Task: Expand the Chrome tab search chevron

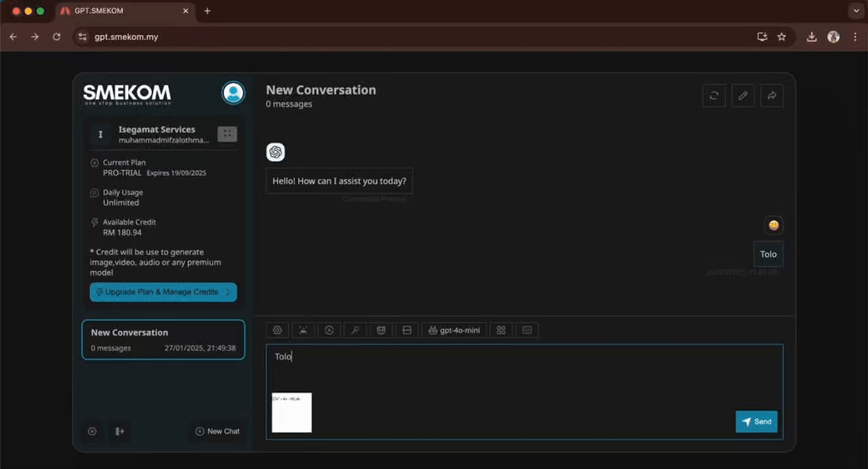Action: click(855, 11)
